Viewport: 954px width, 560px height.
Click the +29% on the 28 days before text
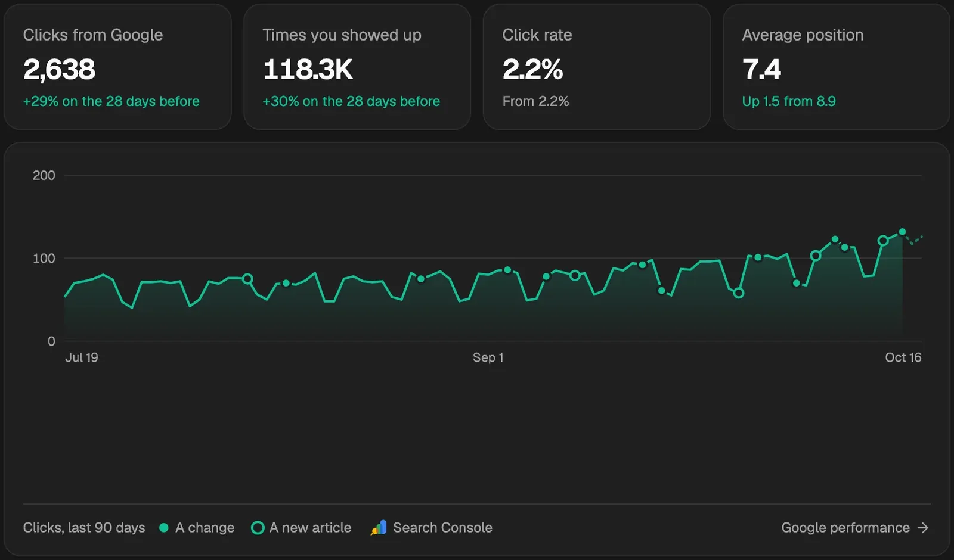pyautogui.click(x=111, y=101)
